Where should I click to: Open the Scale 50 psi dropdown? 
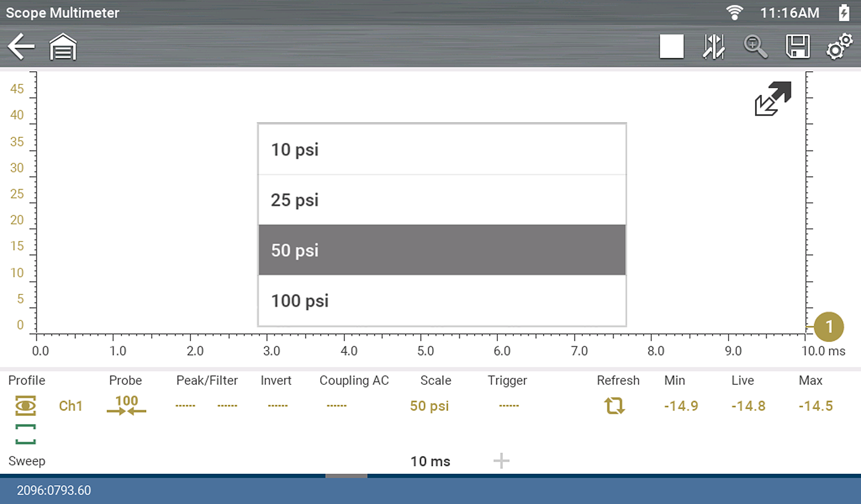coord(429,406)
